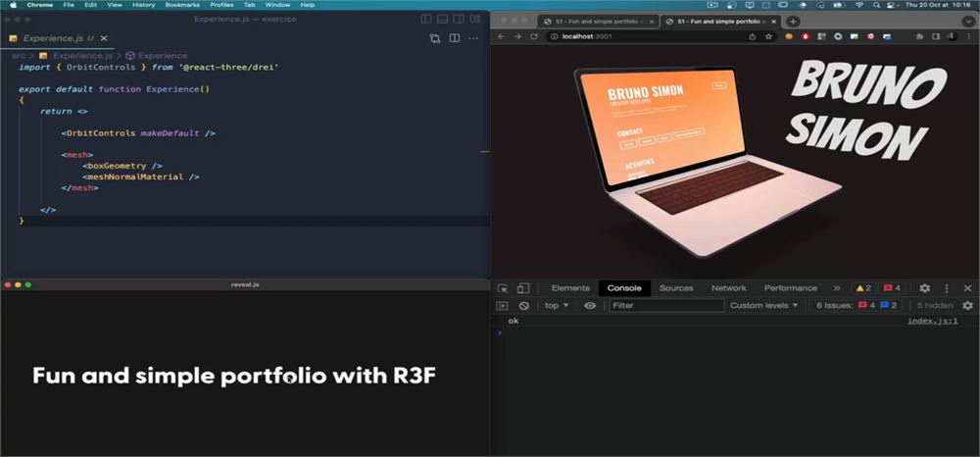The height and width of the screenshot is (457, 980).
Task: Click the src breadcrumb segment
Action: click(18, 56)
